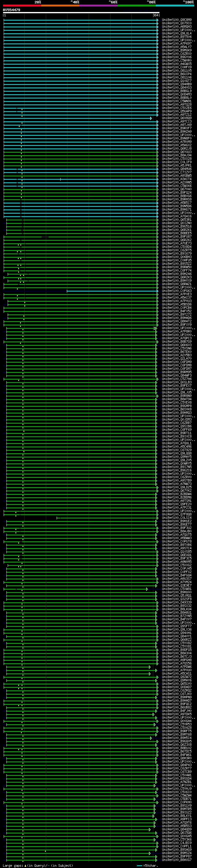Select label UniRef100_B9N8F0
The height and width of the screenshot is (868, 197).
pos(177,138)
